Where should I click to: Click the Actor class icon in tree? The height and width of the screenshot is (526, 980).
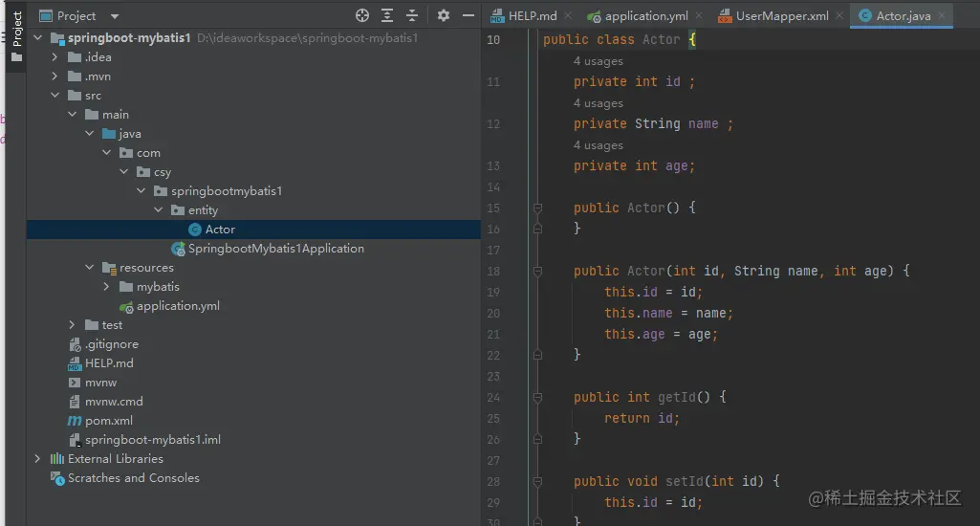coord(194,230)
